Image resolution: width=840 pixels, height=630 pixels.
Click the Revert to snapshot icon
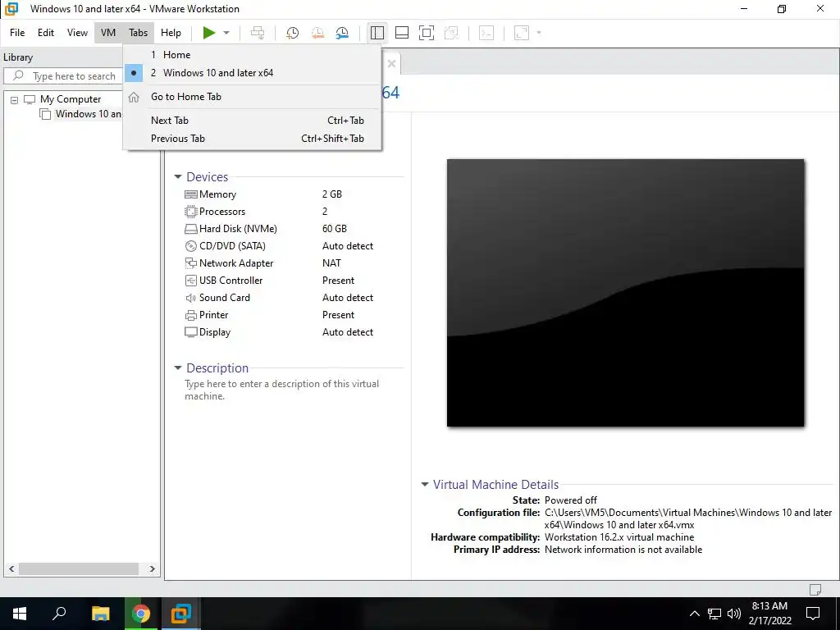click(317, 33)
